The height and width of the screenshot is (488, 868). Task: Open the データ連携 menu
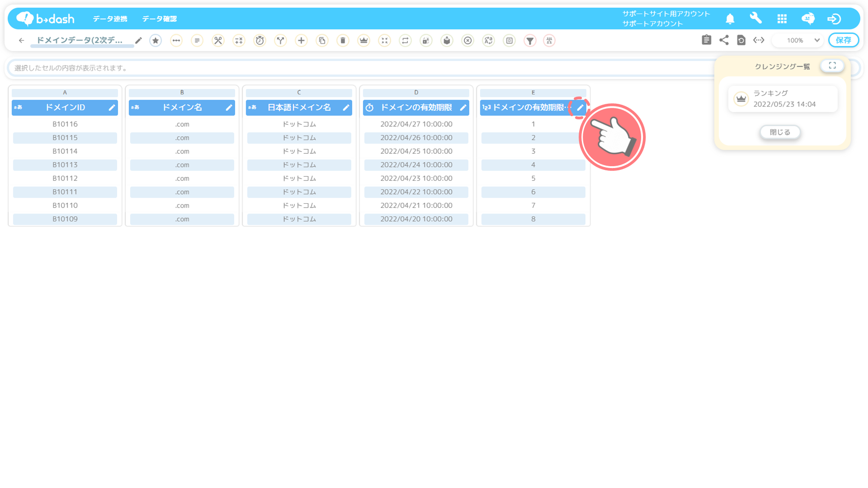point(110,19)
